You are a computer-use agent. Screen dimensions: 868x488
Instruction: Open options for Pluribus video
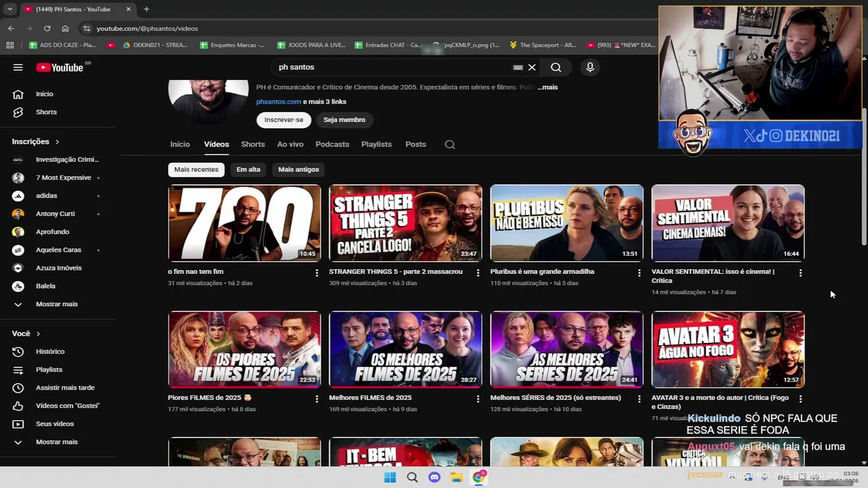(x=639, y=272)
